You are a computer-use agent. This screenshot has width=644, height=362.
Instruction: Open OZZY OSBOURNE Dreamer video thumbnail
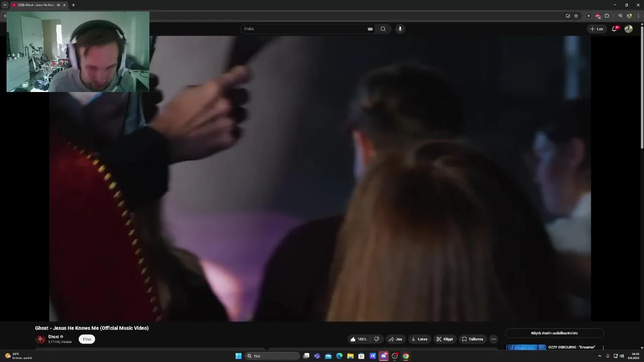click(526, 347)
